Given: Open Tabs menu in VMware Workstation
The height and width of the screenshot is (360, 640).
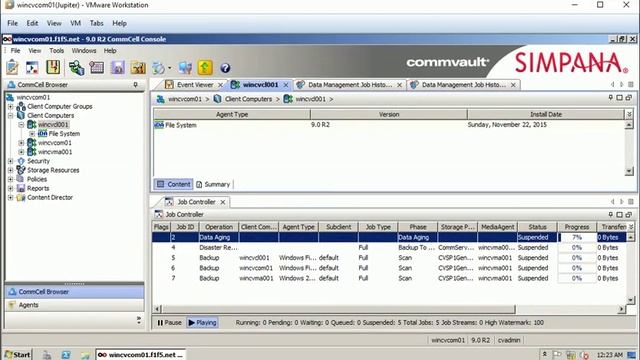Looking at the screenshot, I should [x=96, y=23].
